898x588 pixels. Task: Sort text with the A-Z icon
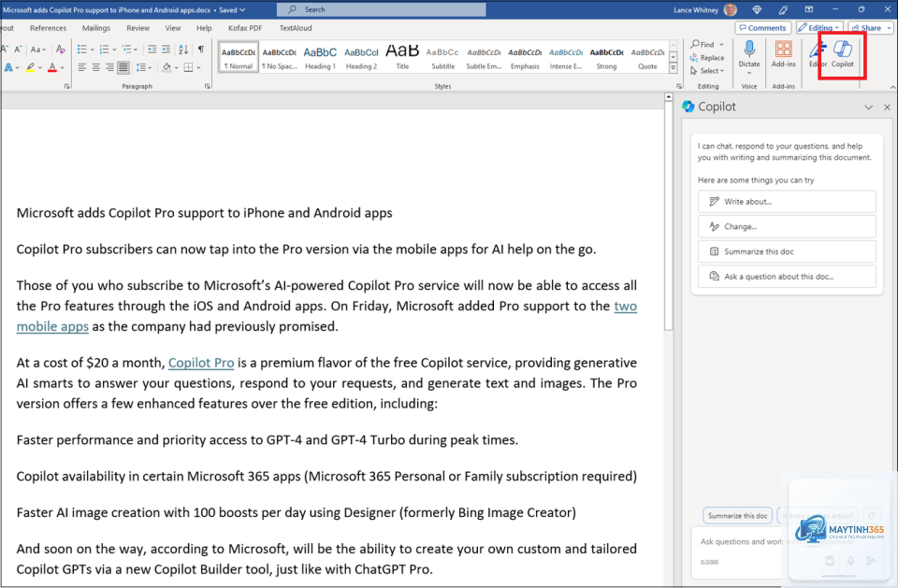183,50
